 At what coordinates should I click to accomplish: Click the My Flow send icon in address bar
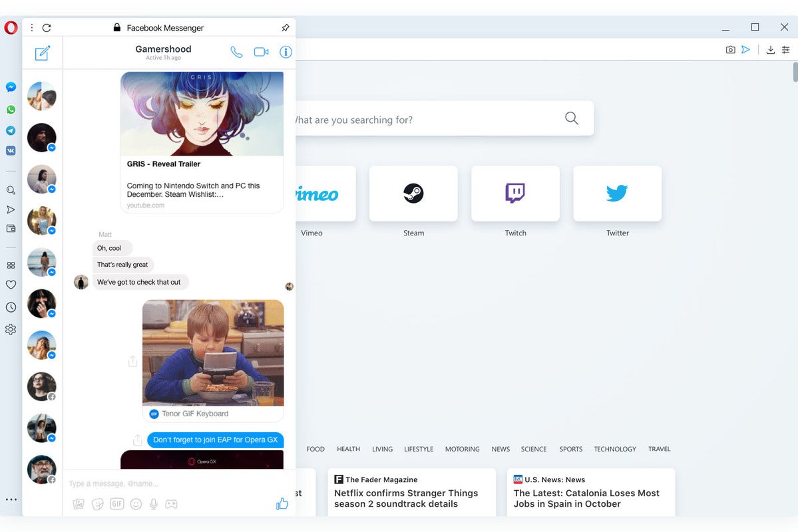745,50
